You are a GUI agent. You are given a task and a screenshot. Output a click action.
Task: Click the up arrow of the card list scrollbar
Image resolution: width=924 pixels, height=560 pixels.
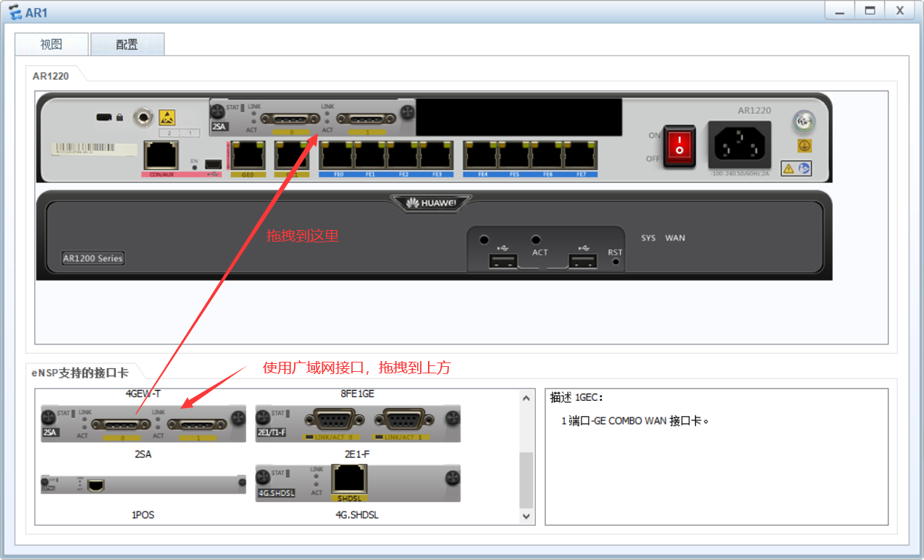(526, 398)
